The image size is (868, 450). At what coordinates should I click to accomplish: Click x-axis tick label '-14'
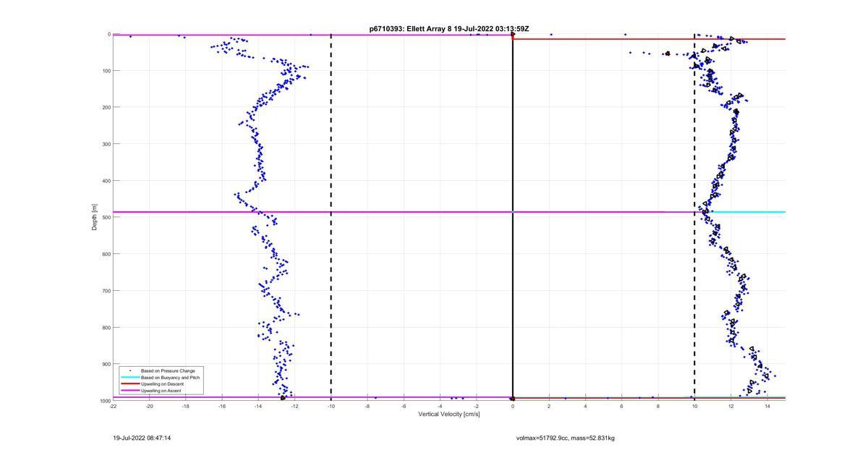(x=258, y=406)
